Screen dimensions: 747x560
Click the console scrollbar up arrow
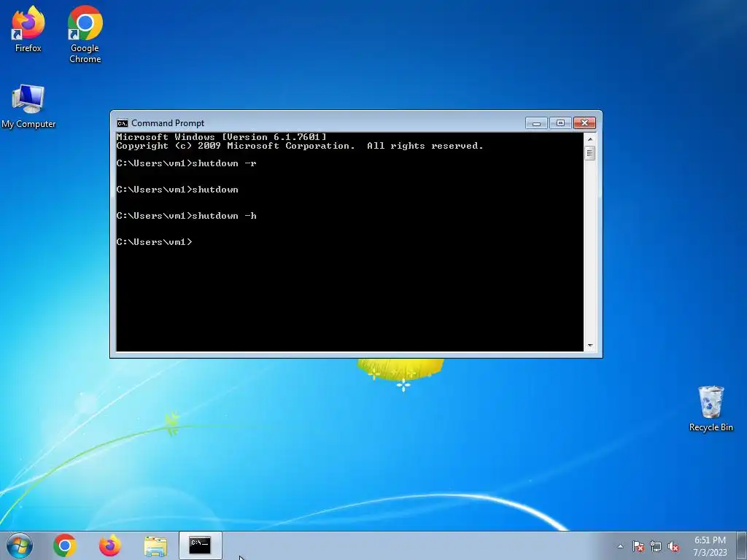click(x=589, y=139)
